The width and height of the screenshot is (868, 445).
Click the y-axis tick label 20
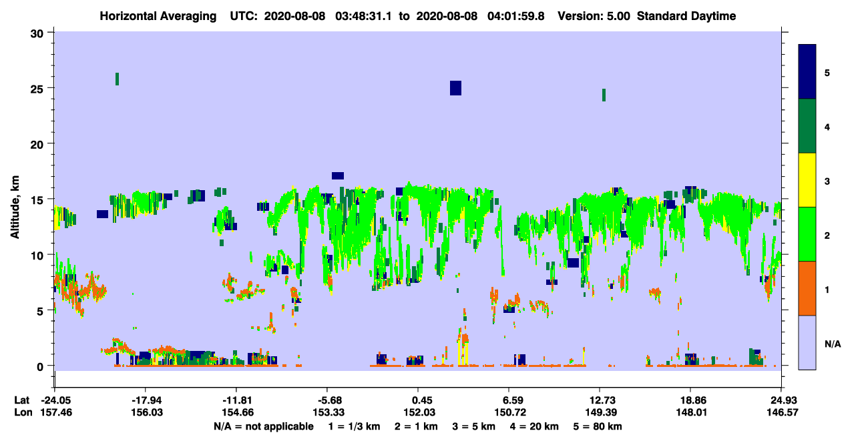(x=38, y=143)
